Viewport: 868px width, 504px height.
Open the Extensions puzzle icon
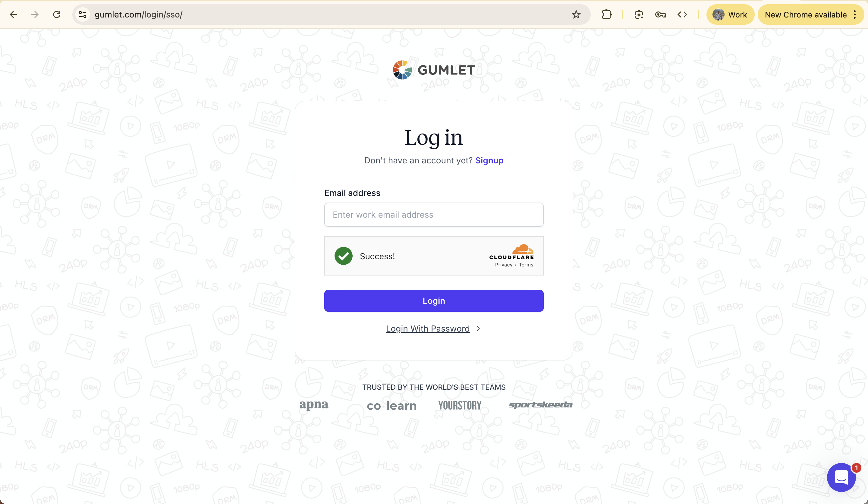click(607, 14)
